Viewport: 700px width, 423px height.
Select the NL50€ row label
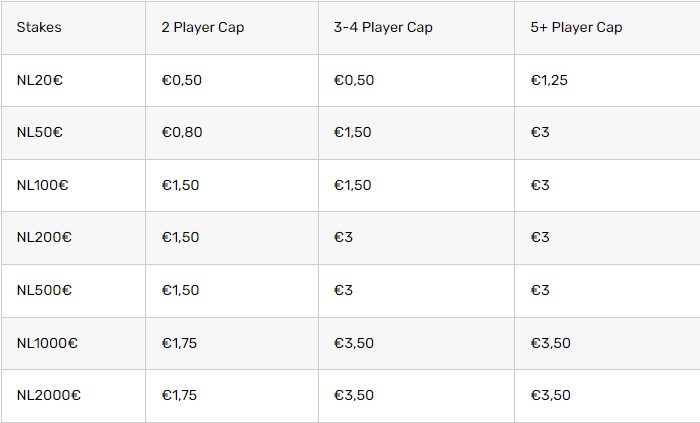(40, 133)
